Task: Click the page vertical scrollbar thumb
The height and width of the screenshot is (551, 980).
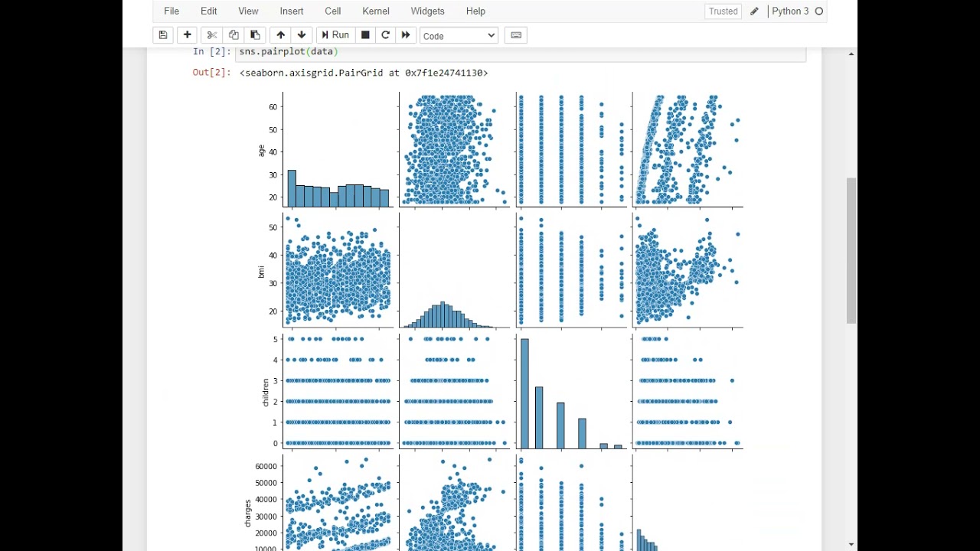Action: 851,251
